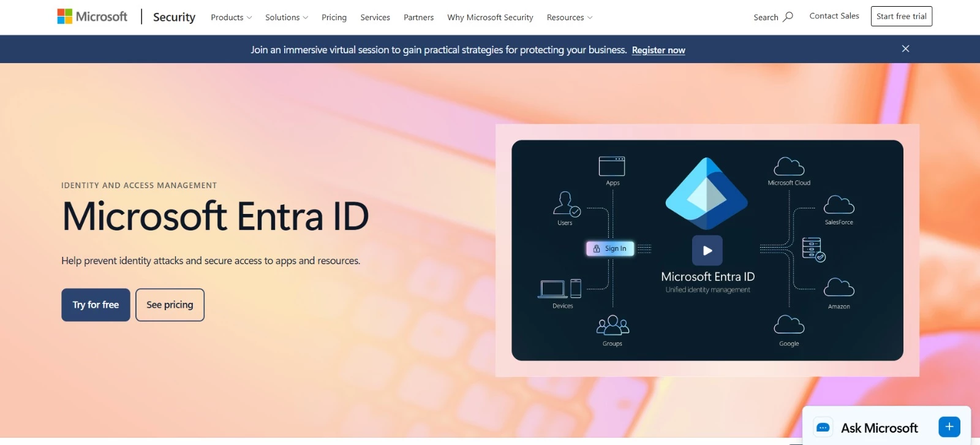Click the Groups icon in diagram
980x445 pixels.
(x=612, y=325)
